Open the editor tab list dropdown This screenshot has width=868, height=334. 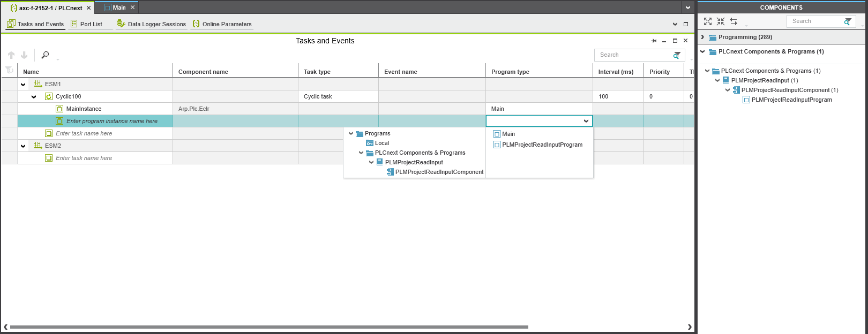tap(688, 7)
